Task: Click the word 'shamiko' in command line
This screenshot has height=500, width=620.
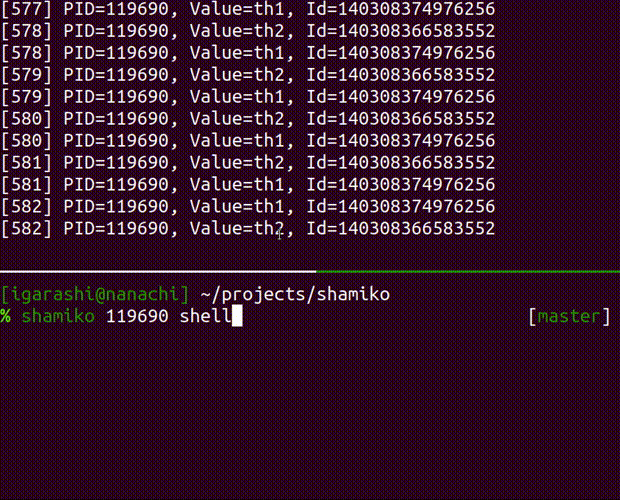Action: coord(58,316)
